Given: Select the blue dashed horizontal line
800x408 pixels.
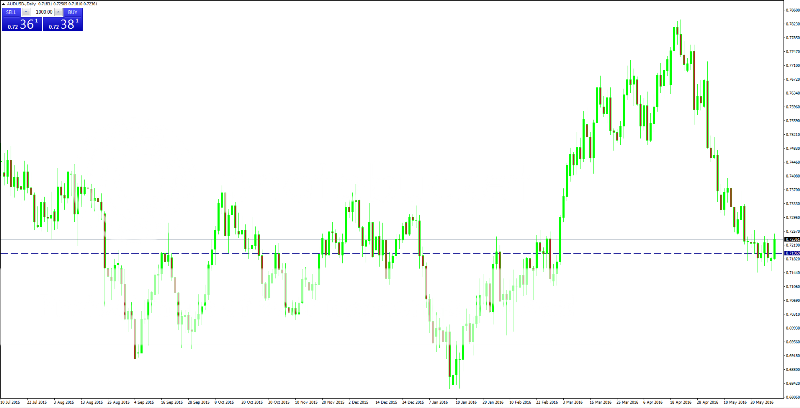Looking at the screenshot, I should click(391, 253).
